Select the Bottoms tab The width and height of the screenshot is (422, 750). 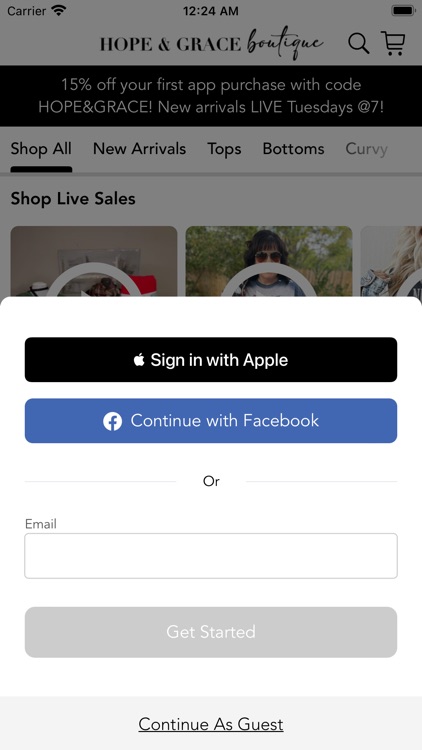293,149
